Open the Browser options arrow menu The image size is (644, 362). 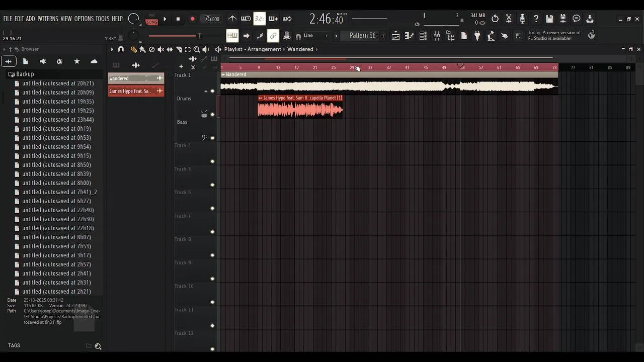click(4, 49)
